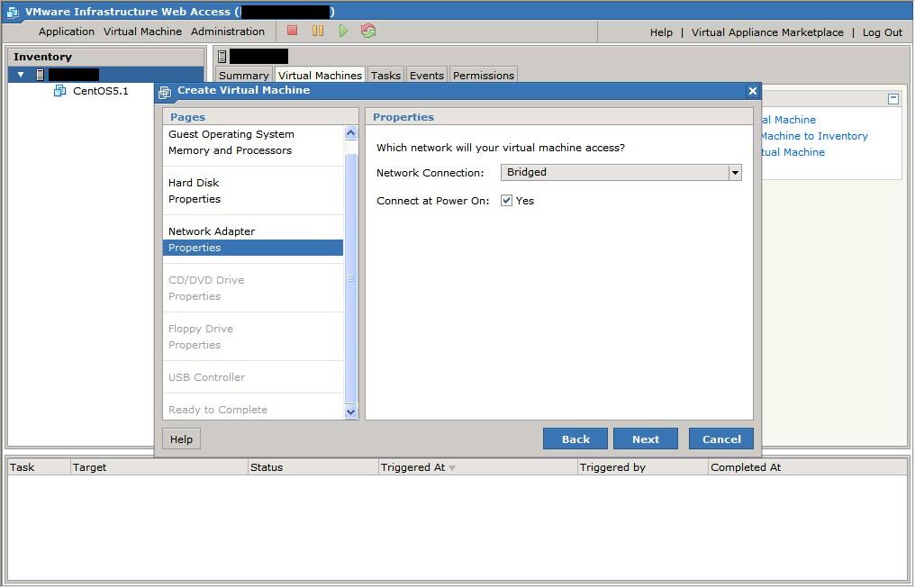Click the CentOS5.1 virtual machine icon

59,90
